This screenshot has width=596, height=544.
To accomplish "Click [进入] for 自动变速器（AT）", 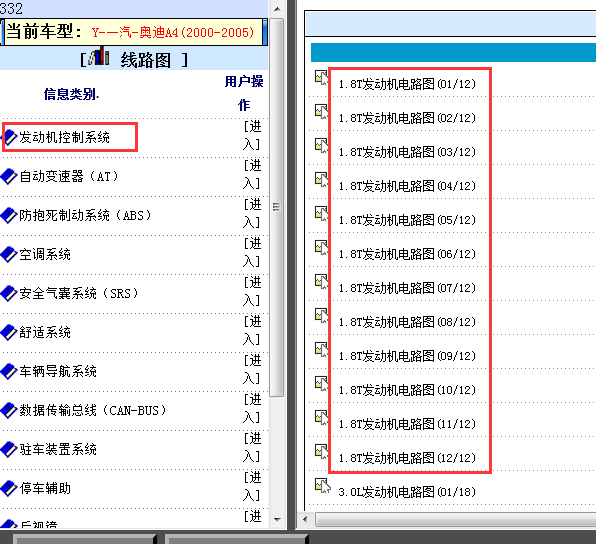I will coord(252,174).
